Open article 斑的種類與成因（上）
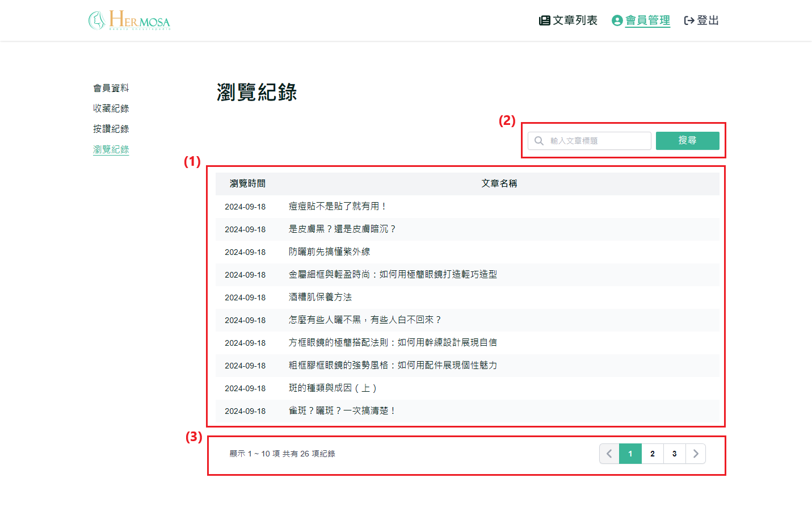This screenshot has height=507, width=812. 334,388
